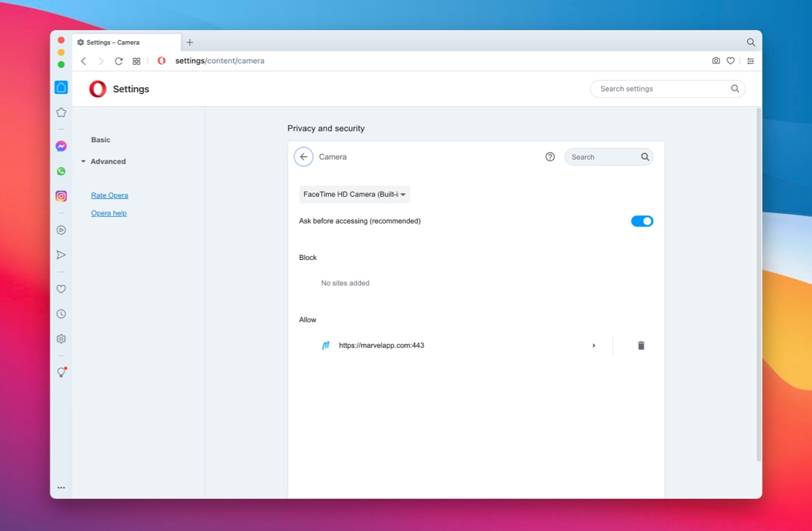Open History clock icon in sidebar
The height and width of the screenshot is (531, 812).
[61, 314]
